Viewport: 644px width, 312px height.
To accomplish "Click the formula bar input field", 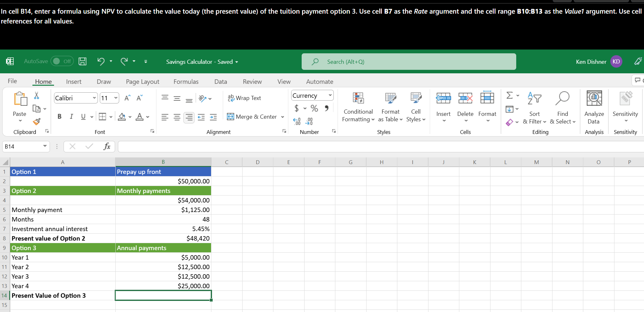I will point(381,146).
